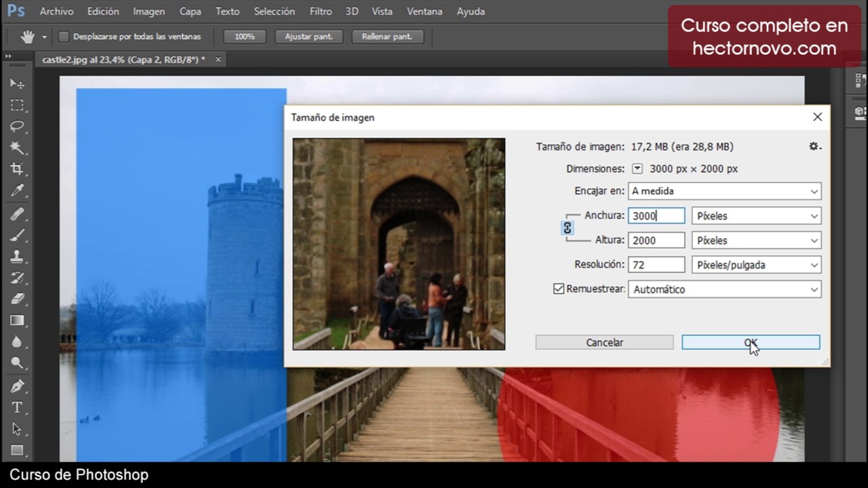Open the Altura units dropdown
Screen dimensions: 868x488
(x=756, y=241)
